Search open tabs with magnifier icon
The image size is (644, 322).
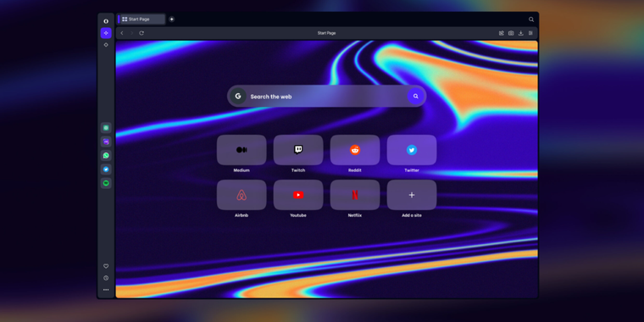tap(531, 19)
